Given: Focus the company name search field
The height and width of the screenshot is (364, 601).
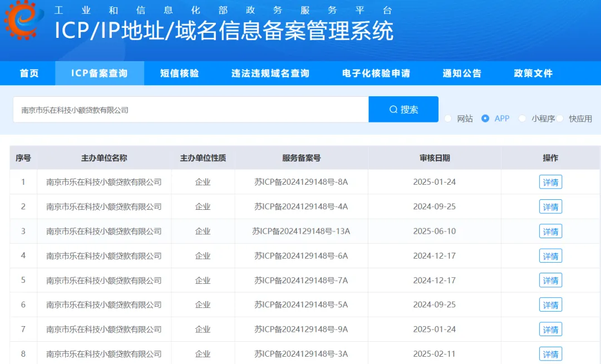Looking at the screenshot, I should (x=191, y=110).
